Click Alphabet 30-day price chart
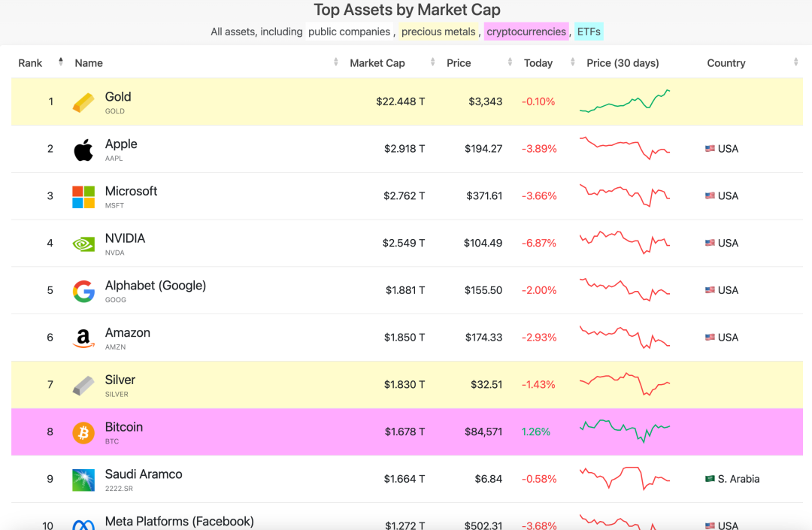 625,289
